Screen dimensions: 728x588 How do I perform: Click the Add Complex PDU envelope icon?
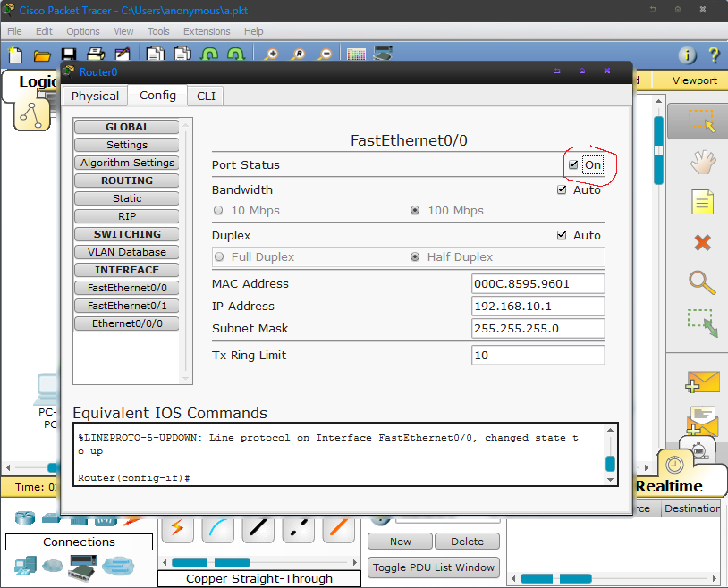click(702, 420)
